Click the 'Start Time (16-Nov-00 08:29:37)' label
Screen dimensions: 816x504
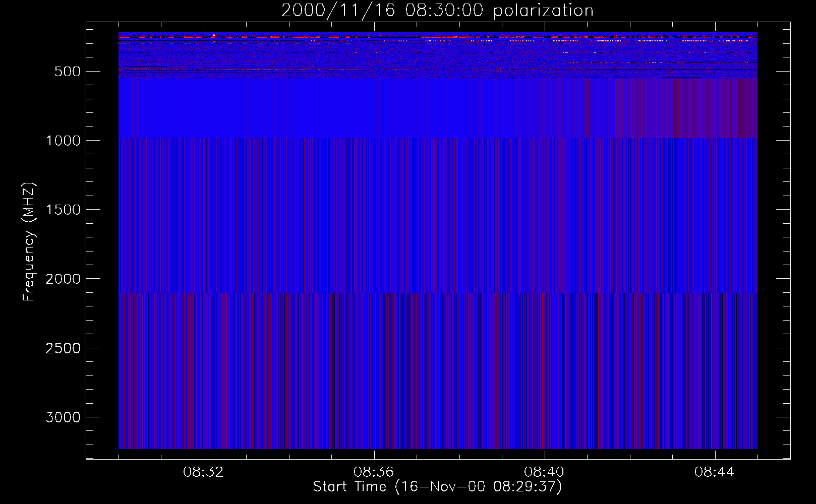pos(437,486)
